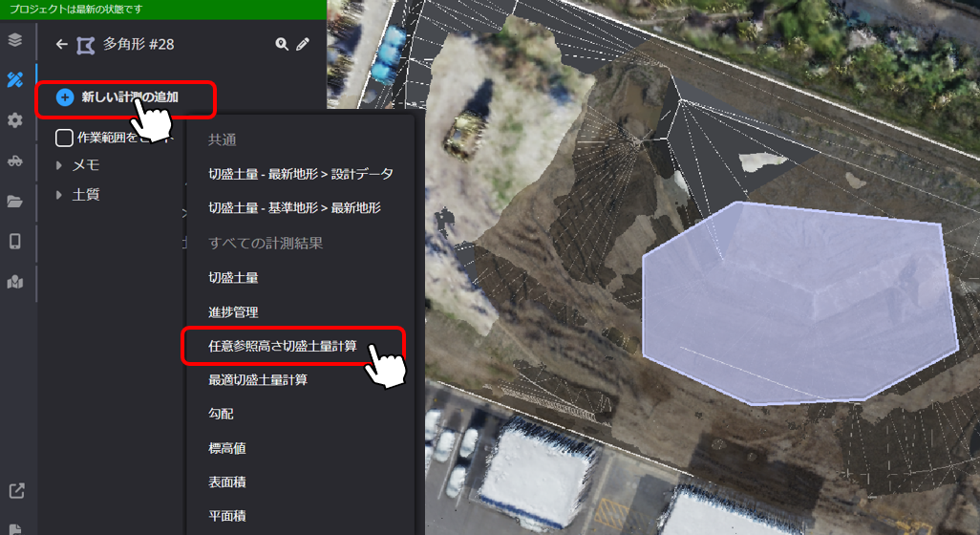Screen dimensions: 980x535
Task: Click the export share icon at bottom
Action: pos(17,491)
